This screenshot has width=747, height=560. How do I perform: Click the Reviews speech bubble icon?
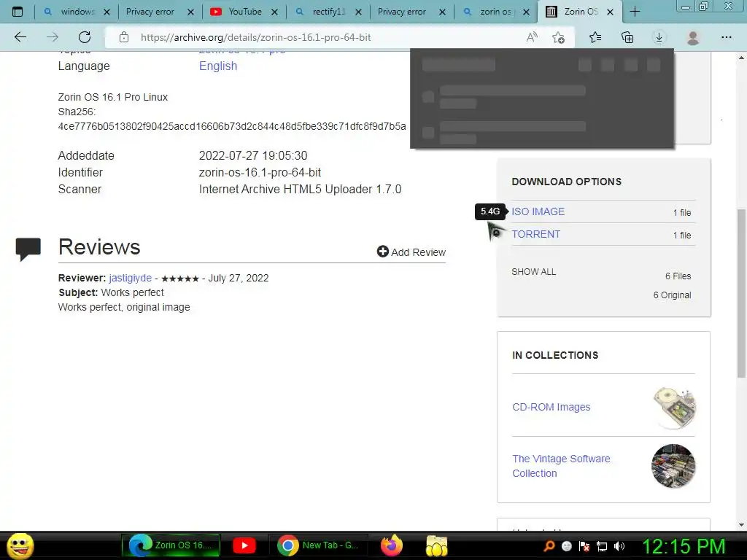(28, 249)
